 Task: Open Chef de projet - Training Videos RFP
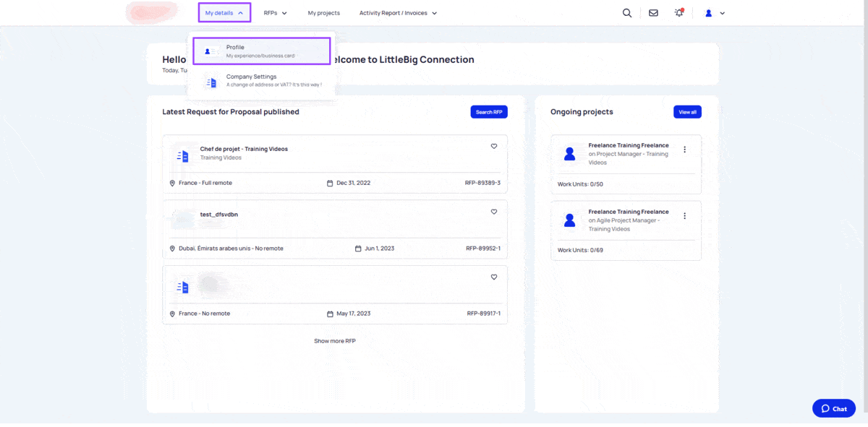pos(244,149)
